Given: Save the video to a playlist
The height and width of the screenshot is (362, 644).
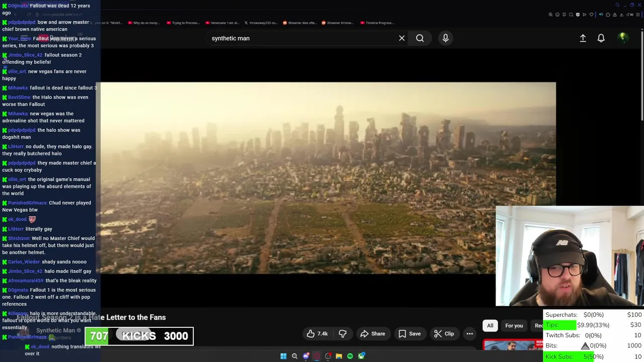Looking at the screenshot, I should 410,334.
